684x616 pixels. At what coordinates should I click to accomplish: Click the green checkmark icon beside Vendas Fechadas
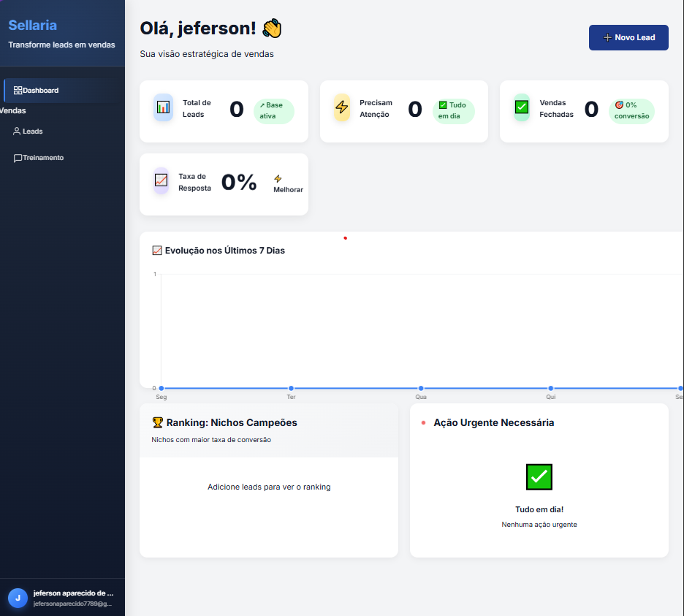521,107
